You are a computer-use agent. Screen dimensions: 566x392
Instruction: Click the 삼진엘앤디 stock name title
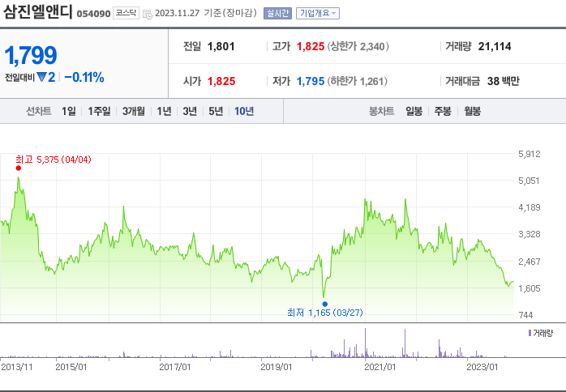[x=38, y=13]
